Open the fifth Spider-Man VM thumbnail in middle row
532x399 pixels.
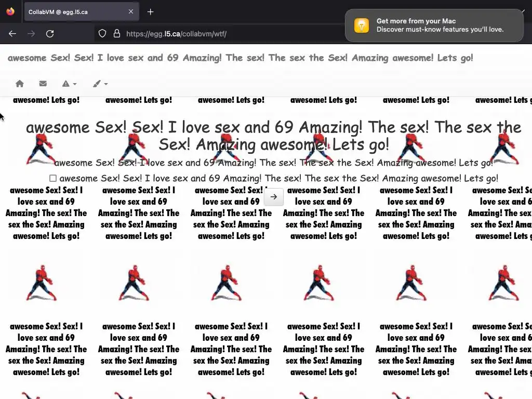pos(411,283)
